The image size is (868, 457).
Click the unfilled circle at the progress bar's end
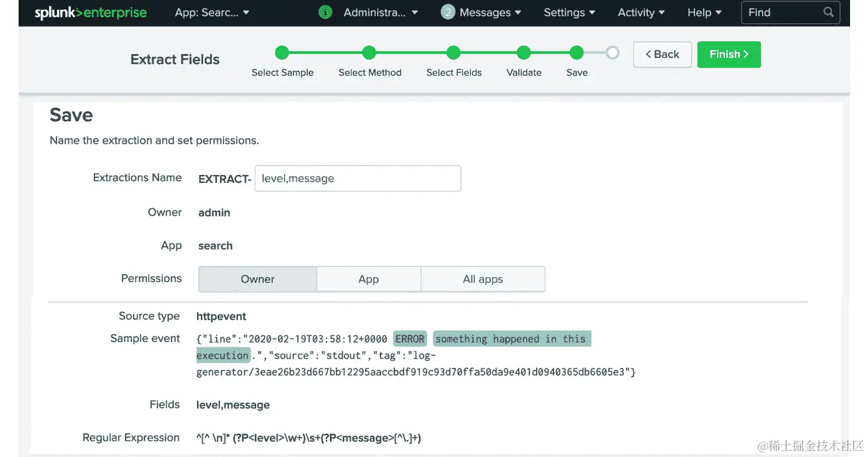click(612, 53)
